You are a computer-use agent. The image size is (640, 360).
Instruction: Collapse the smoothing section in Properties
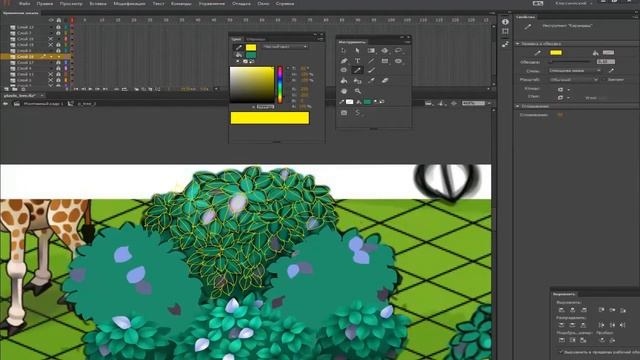click(518, 106)
